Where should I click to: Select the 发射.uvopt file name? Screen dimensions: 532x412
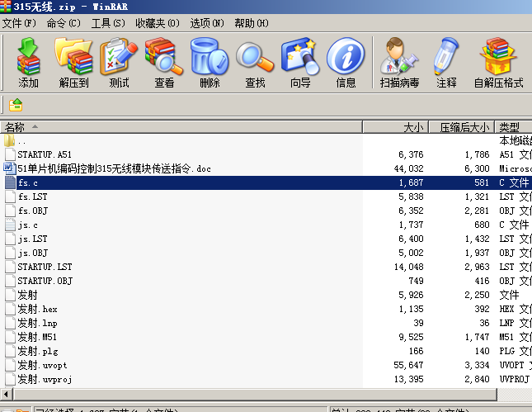coord(42,365)
